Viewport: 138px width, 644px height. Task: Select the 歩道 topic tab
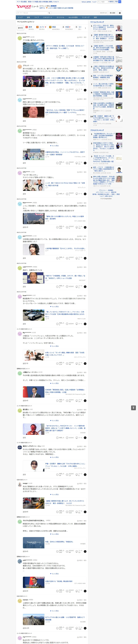coord(68,28)
